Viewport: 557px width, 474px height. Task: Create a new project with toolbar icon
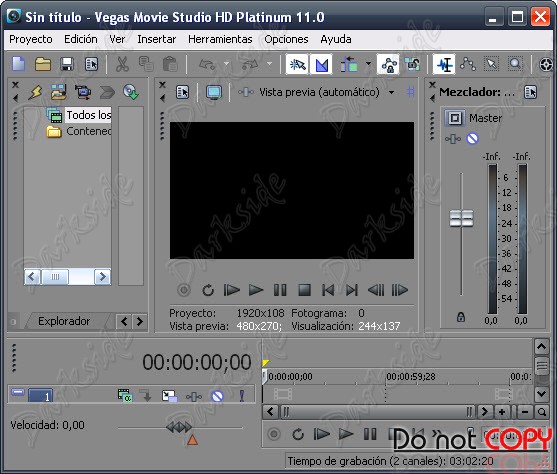click(19, 64)
